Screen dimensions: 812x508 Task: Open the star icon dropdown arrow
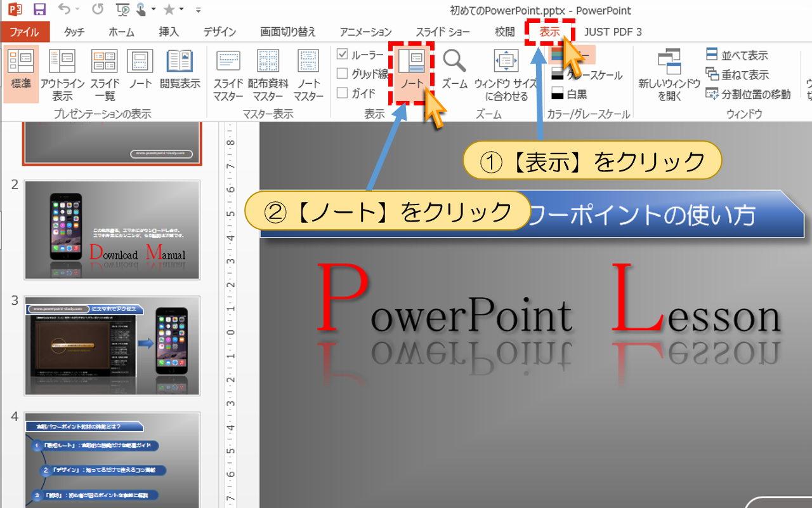coord(182,10)
